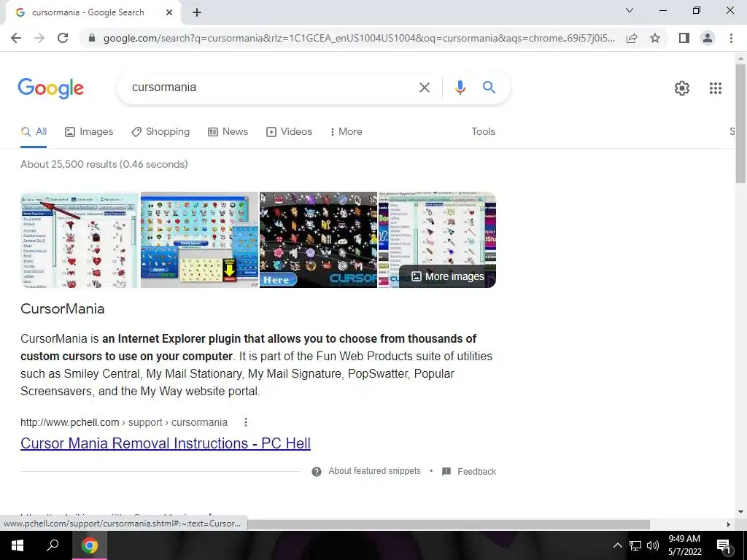Open Chrome profile avatar
747x560 pixels.
(708, 38)
